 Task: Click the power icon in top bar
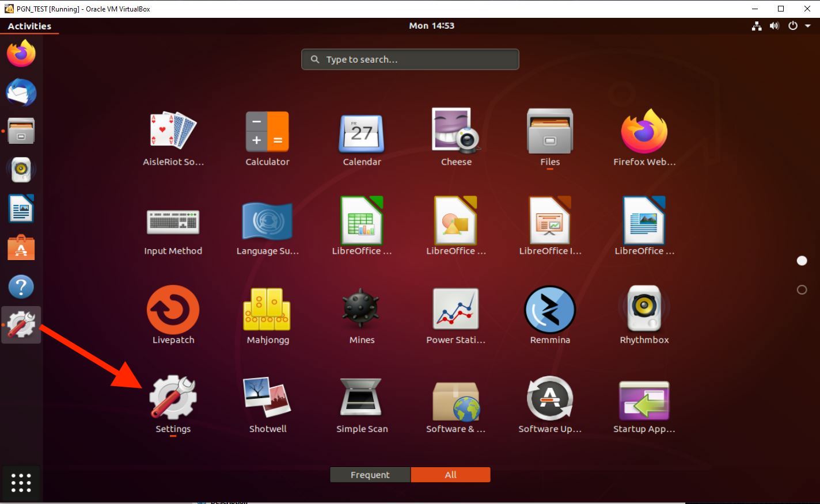click(x=793, y=26)
